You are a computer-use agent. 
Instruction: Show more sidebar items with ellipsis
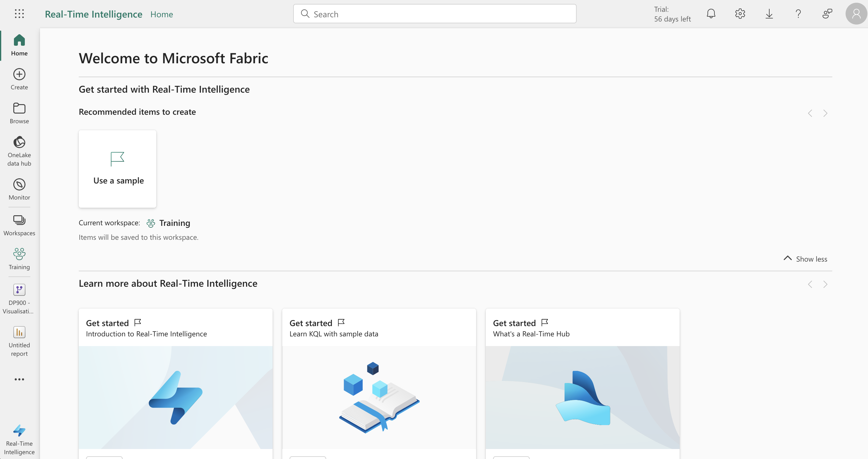19,379
